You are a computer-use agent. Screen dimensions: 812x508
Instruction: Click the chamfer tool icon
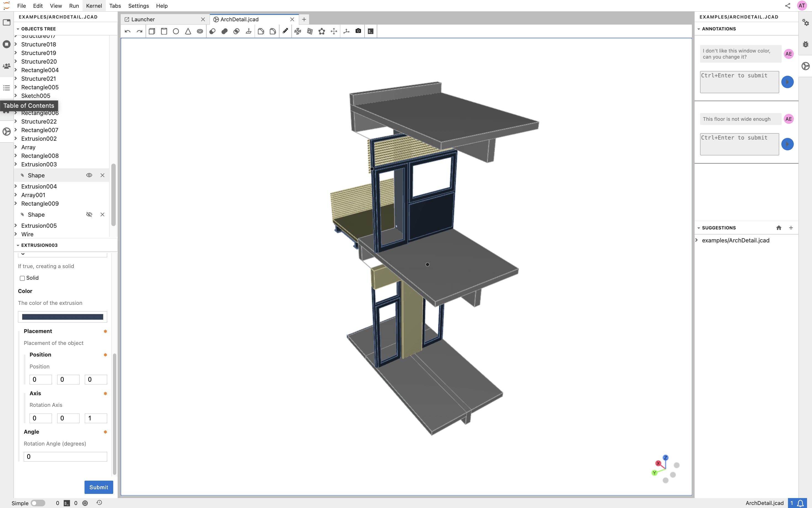pos(261,31)
